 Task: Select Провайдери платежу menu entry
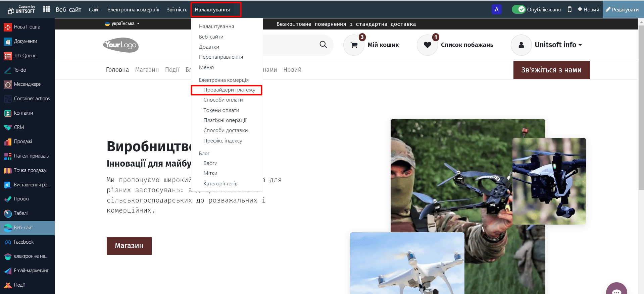tap(229, 90)
